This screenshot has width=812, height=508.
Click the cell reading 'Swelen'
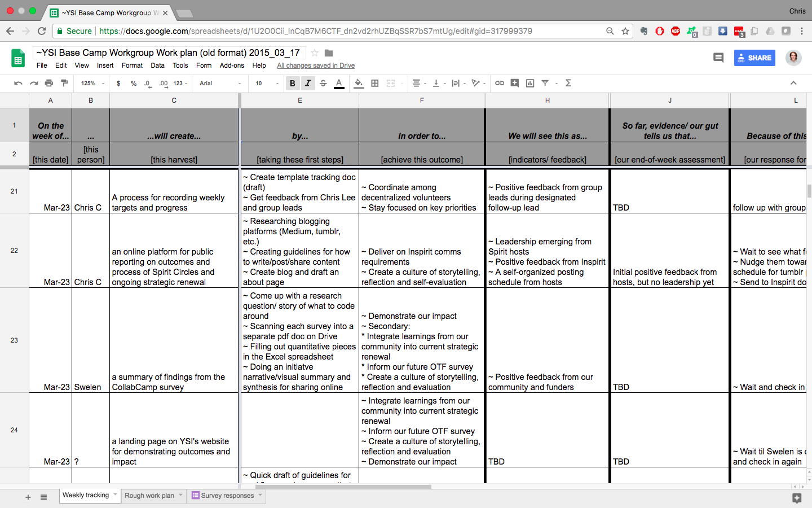coord(91,340)
